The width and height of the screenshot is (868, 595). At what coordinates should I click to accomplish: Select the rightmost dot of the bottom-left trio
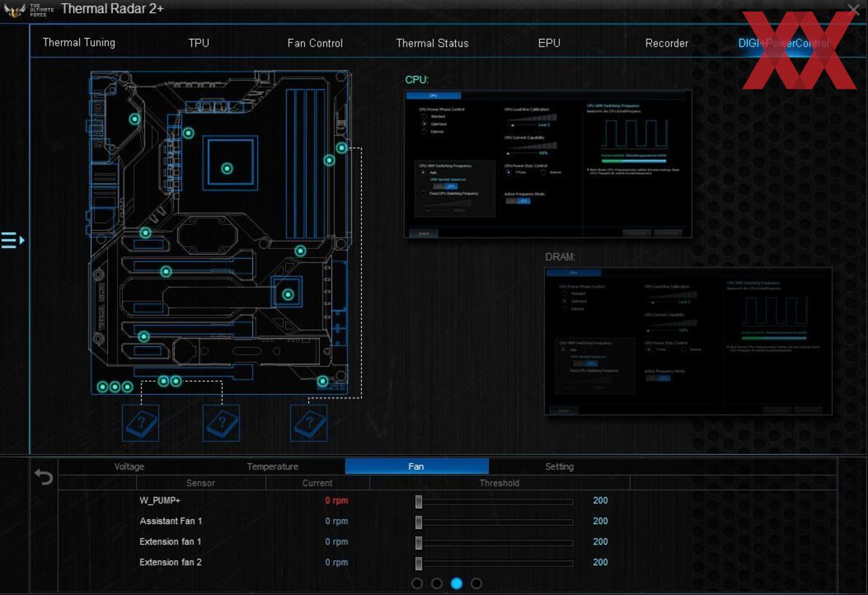pyautogui.click(x=127, y=387)
